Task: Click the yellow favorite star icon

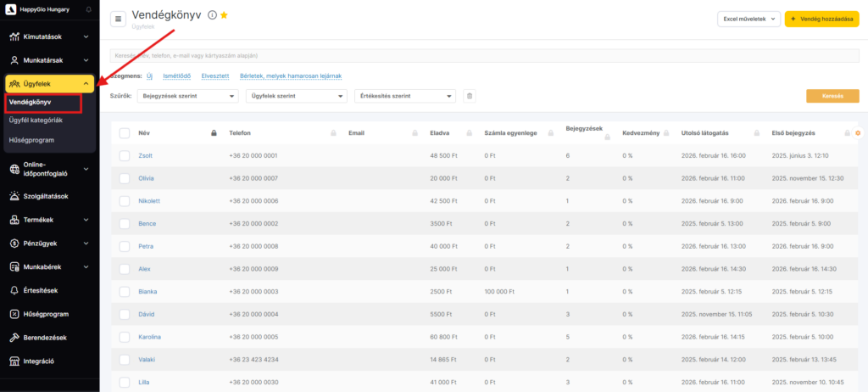Action: click(x=224, y=15)
